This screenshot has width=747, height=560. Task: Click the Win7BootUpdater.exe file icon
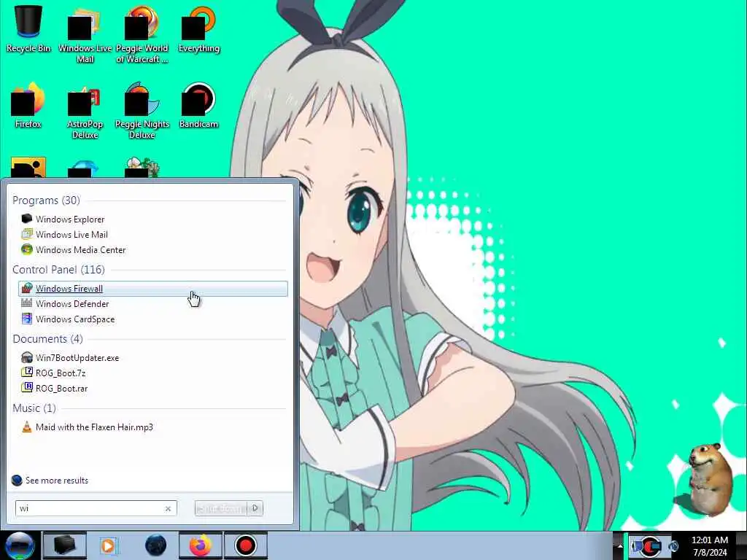(x=27, y=357)
